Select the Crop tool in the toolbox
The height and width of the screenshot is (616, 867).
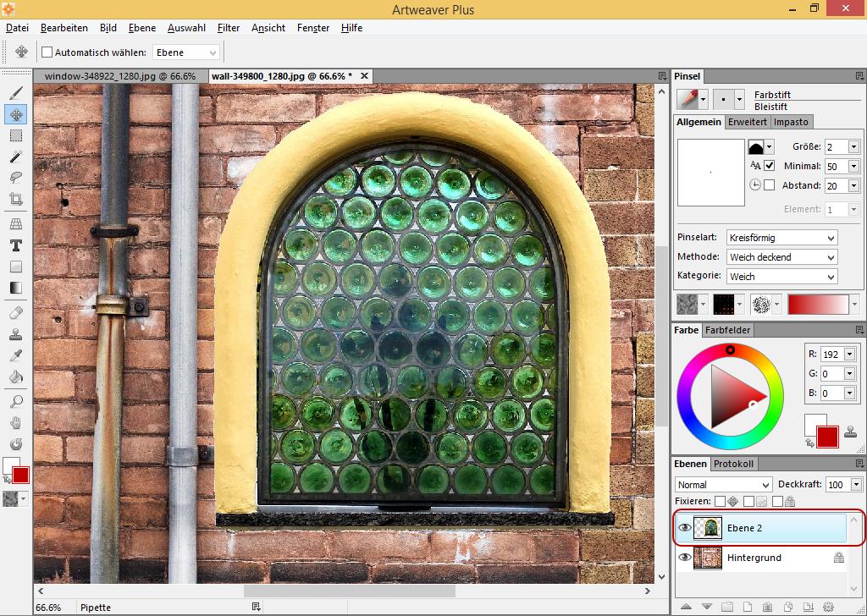pos(15,201)
